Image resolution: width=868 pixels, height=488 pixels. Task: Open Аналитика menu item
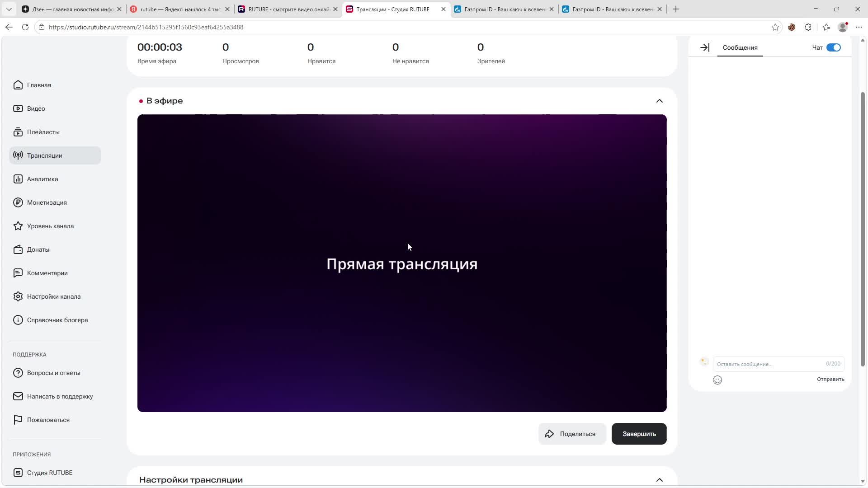pyautogui.click(x=55, y=179)
